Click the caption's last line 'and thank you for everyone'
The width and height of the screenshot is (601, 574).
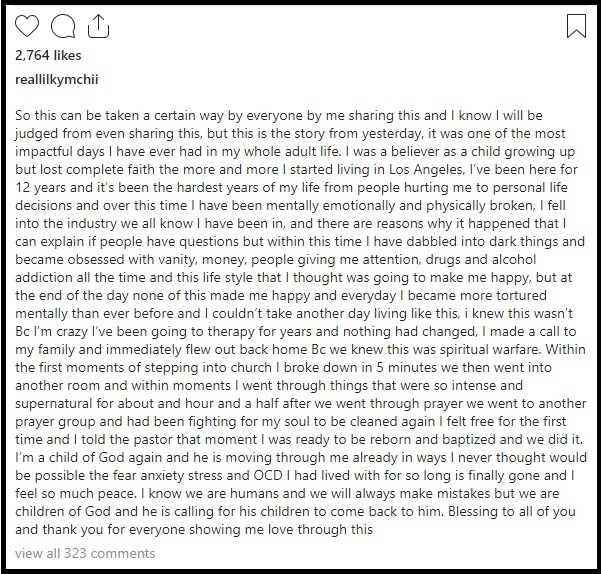[x=194, y=530]
